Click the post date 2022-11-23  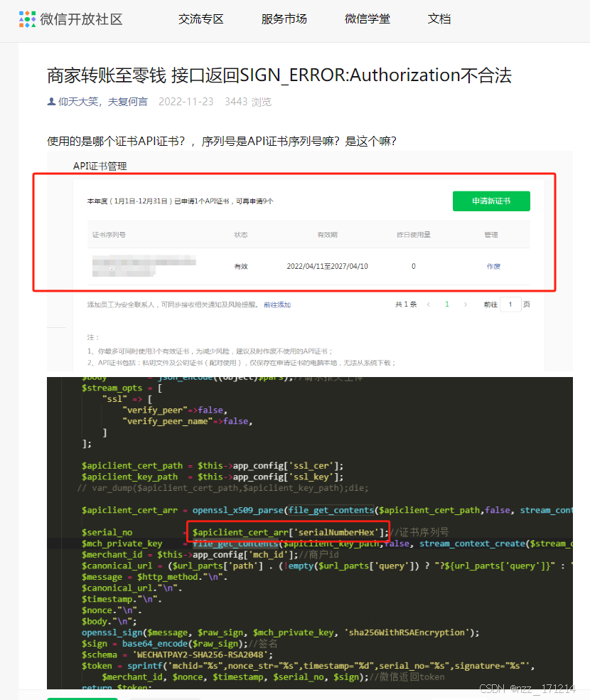click(x=186, y=102)
